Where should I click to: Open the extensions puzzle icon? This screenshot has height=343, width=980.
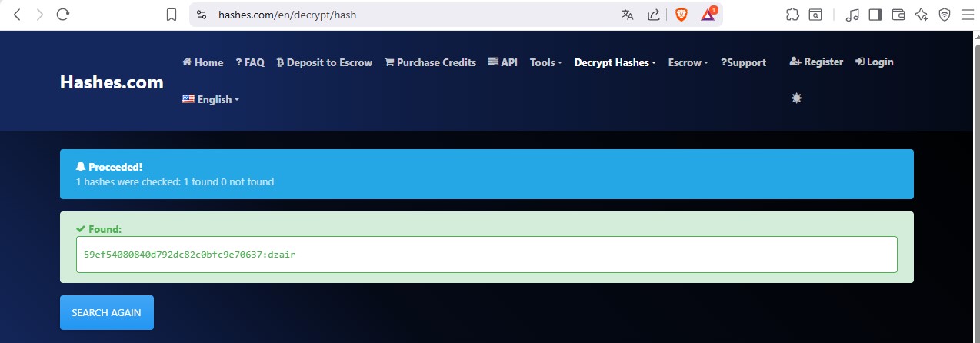click(x=792, y=15)
